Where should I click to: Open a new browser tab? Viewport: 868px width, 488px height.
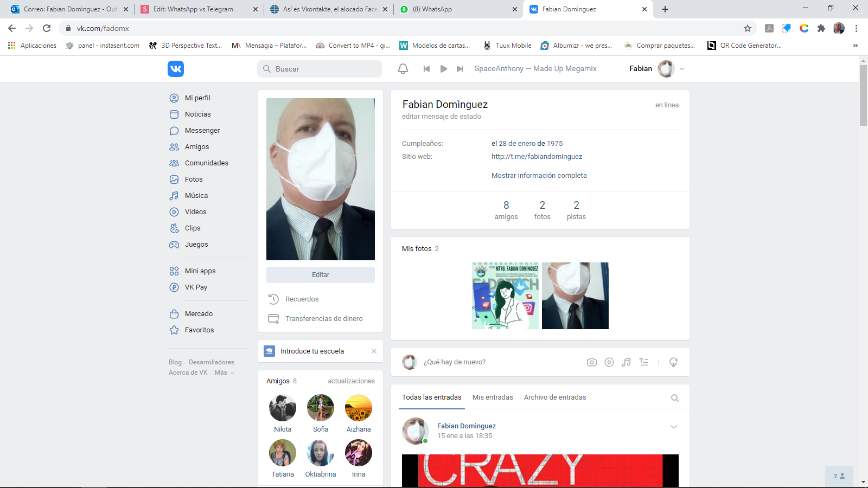tap(665, 9)
